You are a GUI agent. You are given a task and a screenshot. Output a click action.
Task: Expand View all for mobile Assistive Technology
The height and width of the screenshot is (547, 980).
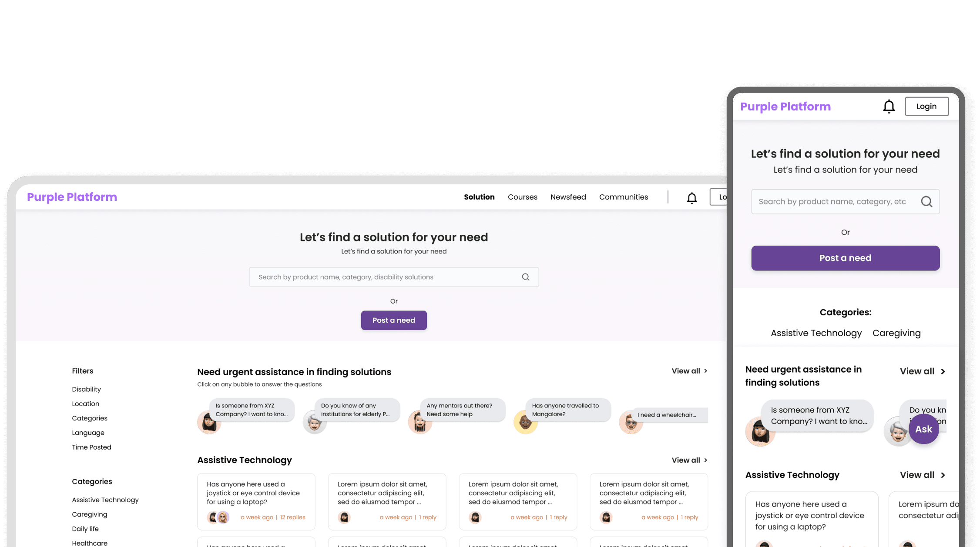[923, 475]
